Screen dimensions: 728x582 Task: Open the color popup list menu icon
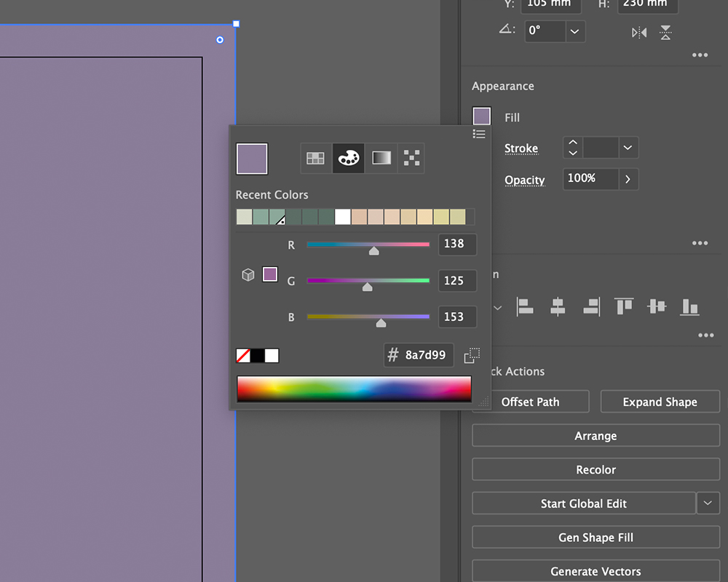[x=479, y=134]
